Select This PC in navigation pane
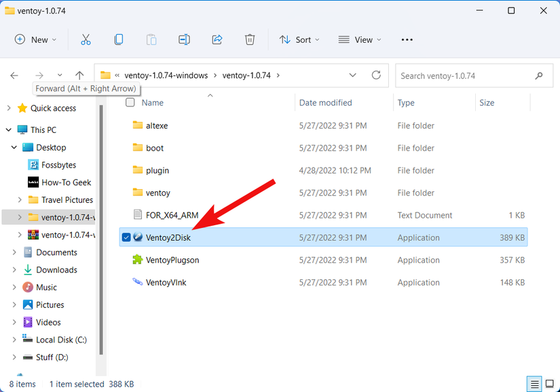 point(43,130)
